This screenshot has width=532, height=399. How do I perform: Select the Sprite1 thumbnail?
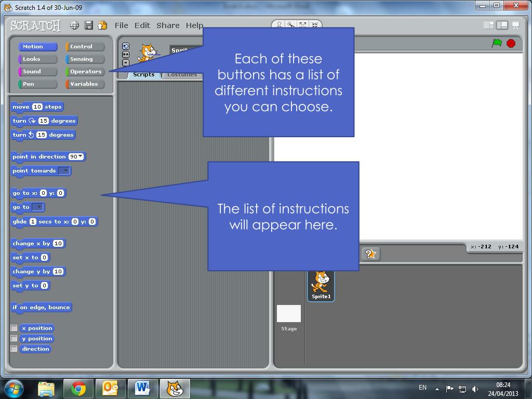321,286
